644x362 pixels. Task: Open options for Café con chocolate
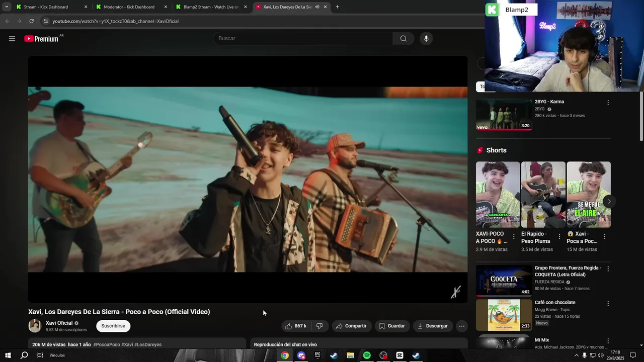pos(608,304)
